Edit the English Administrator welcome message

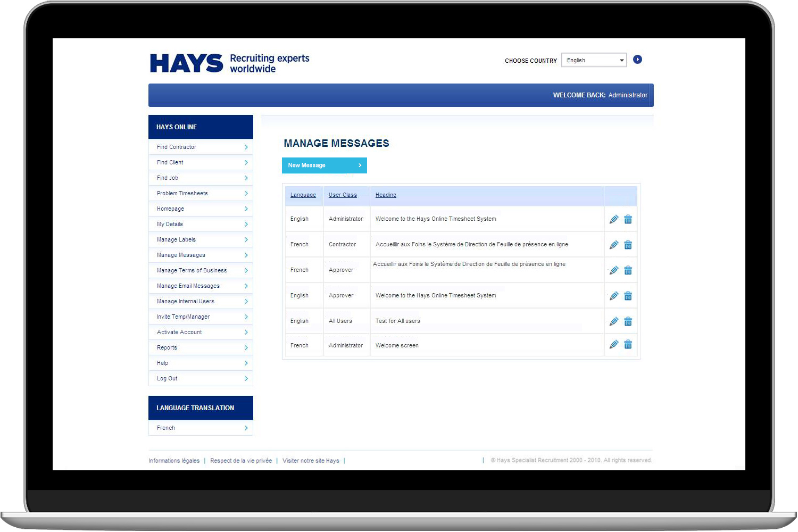(x=614, y=219)
